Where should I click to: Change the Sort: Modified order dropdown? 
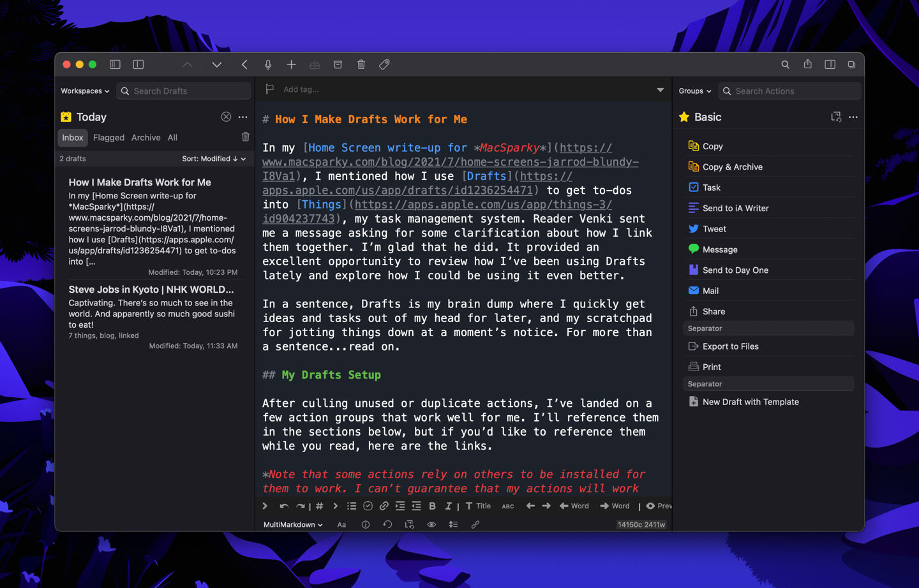(214, 159)
